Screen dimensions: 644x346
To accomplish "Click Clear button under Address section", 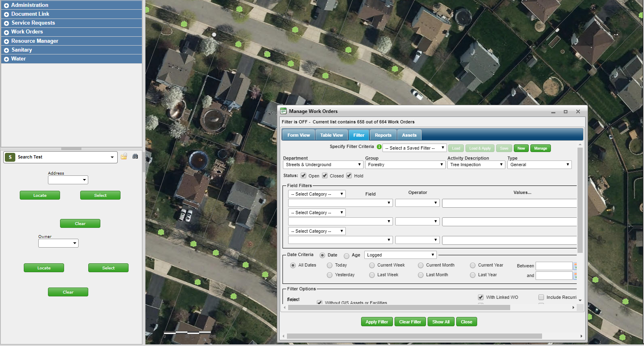I will (80, 223).
